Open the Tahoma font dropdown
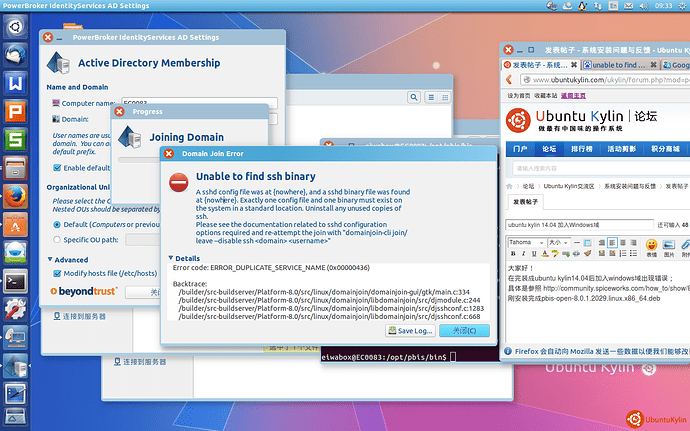 coord(525,243)
